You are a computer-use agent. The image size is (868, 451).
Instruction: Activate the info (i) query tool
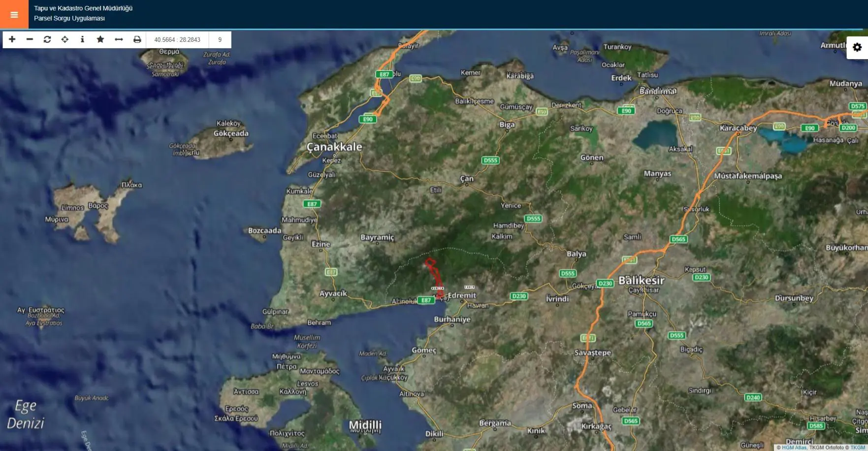click(82, 39)
